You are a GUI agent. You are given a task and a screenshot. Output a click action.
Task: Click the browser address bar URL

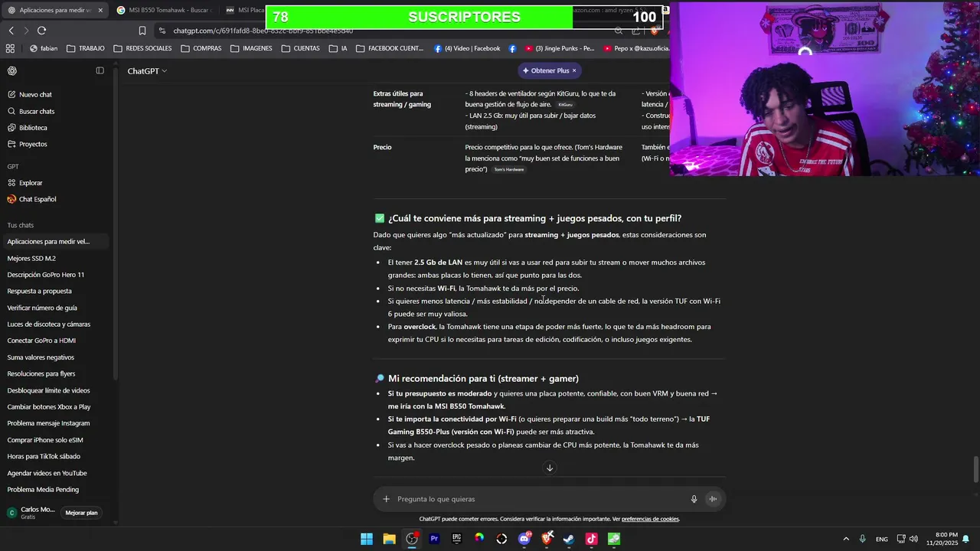(263, 31)
